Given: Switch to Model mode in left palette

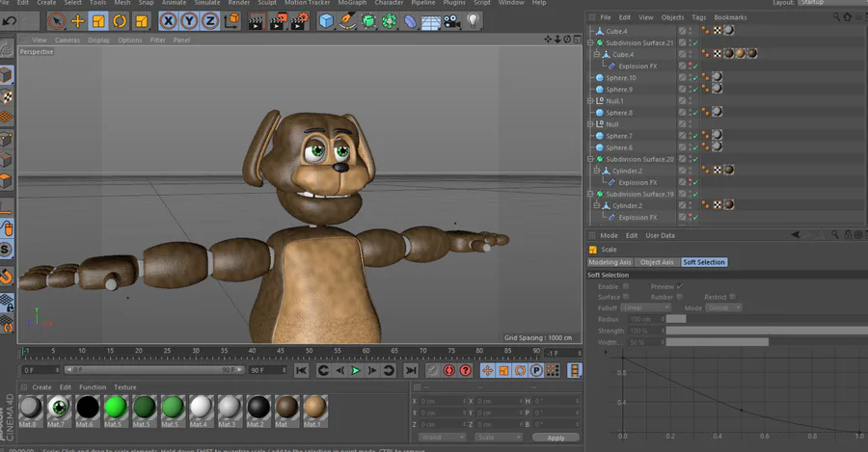Looking at the screenshot, I should coord(6,74).
